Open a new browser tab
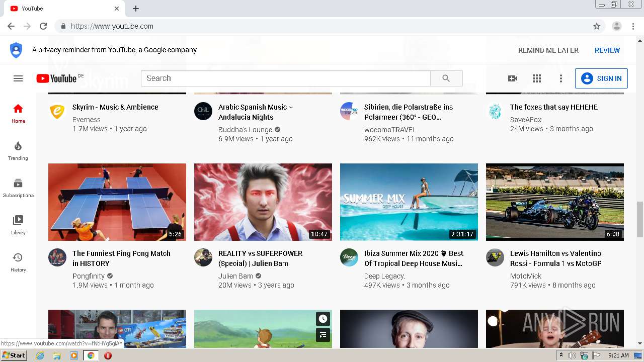644x362 pixels. point(136,9)
